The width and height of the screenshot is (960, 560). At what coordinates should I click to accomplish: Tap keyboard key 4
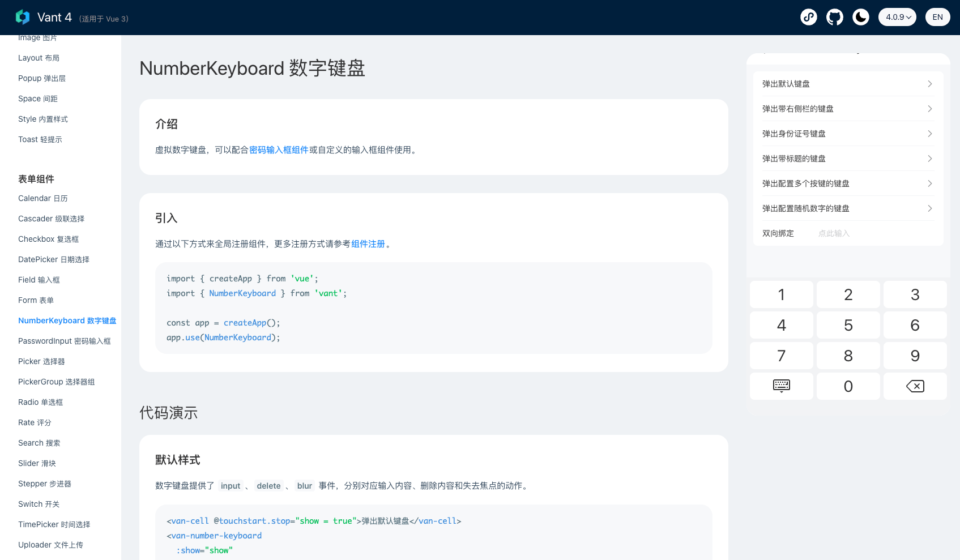(x=782, y=325)
